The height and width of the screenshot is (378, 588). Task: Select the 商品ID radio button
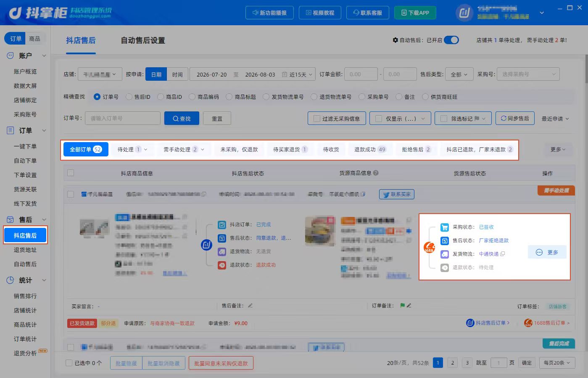click(161, 97)
